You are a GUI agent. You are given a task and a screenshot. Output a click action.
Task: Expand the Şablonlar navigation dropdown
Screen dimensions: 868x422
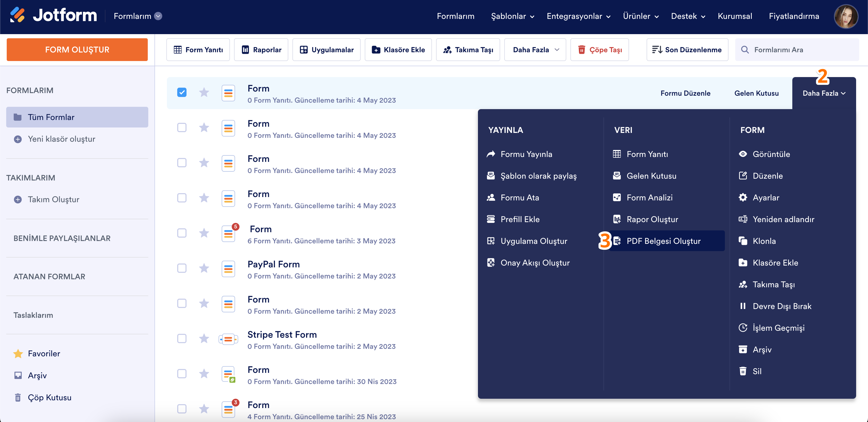pyautogui.click(x=512, y=16)
